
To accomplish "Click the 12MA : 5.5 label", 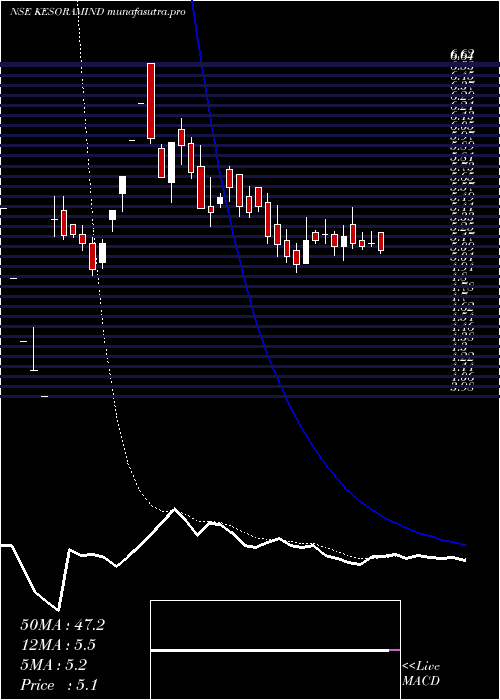I will coord(58,645).
